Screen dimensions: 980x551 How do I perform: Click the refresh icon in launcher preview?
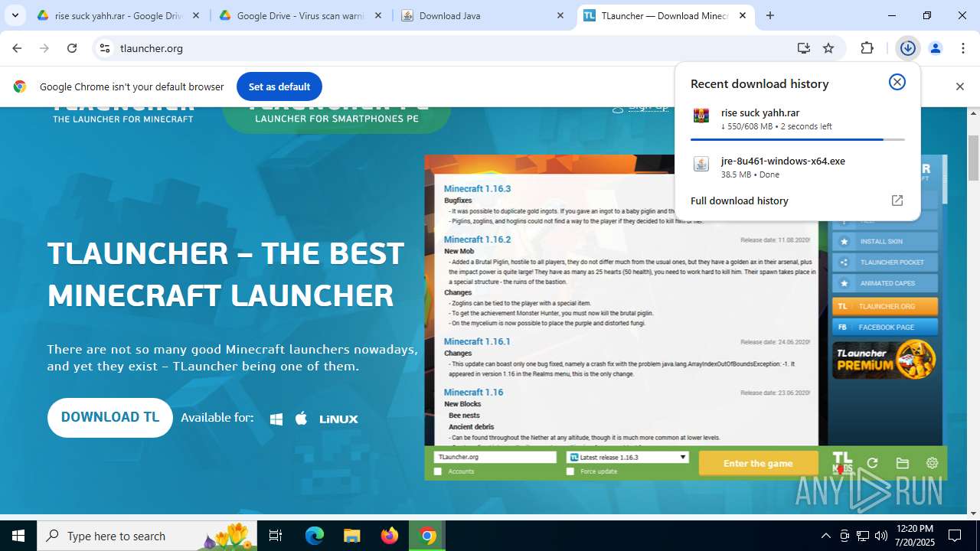tap(872, 463)
